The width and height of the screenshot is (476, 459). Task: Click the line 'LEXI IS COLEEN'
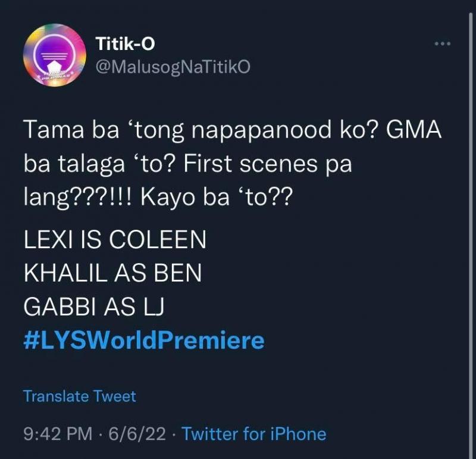point(115,240)
